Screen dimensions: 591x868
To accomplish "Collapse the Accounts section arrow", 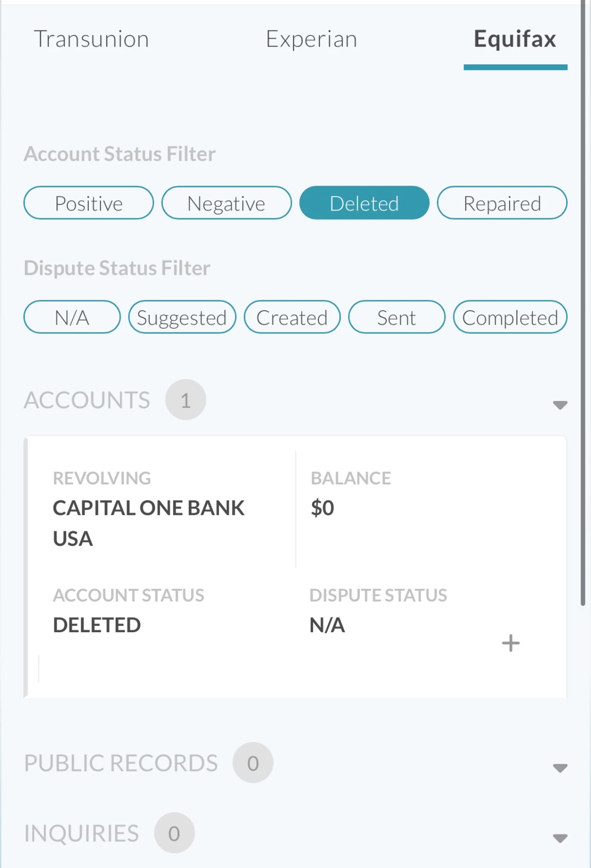I will pos(560,405).
